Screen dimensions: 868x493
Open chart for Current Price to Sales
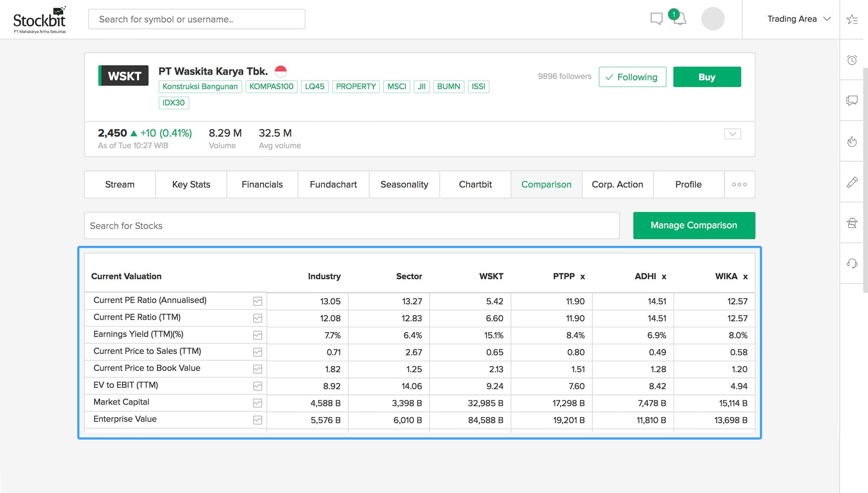pos(257,352)
